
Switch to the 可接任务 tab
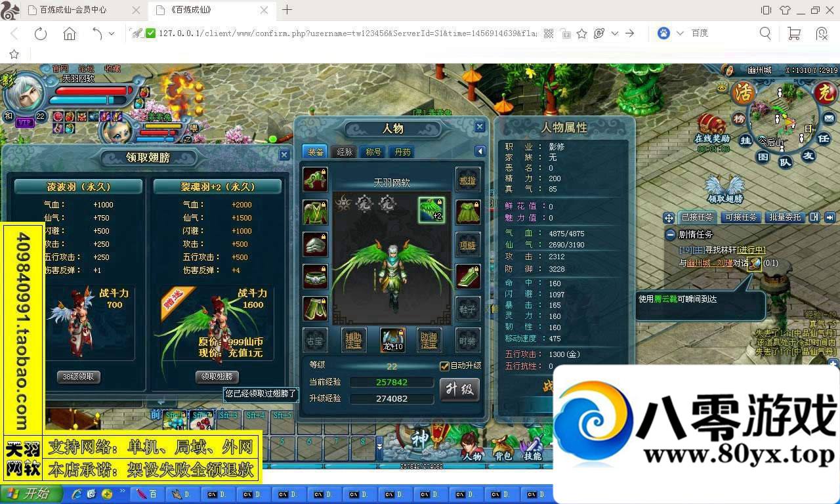740,217
